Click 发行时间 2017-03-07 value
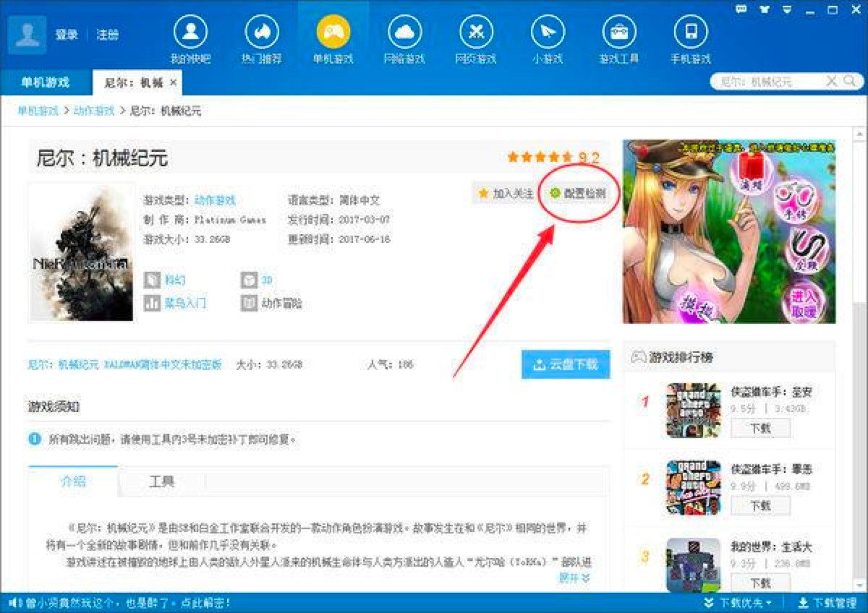Viewport: 868px width, 613px height. click(363, 220)
